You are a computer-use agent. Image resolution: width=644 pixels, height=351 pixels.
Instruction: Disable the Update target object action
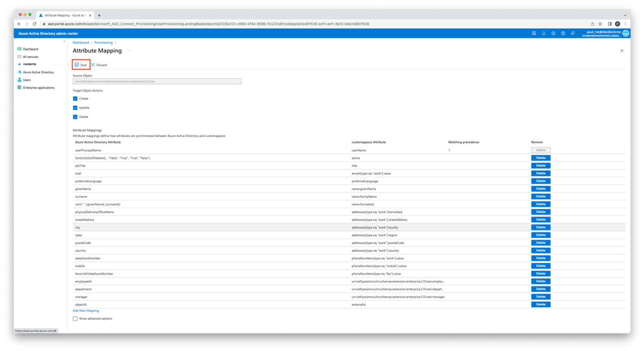pos(75,107)
